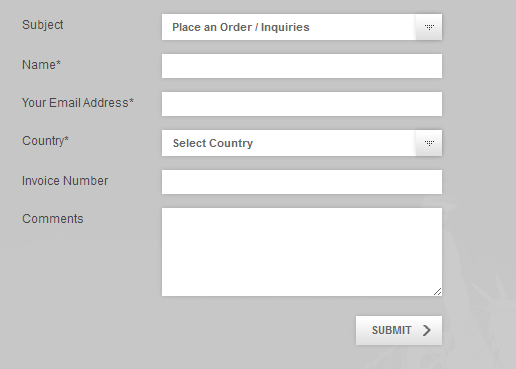Click the Your Email Address* label
This screenshot has width=516, height=369.
(x=78, y=103)
